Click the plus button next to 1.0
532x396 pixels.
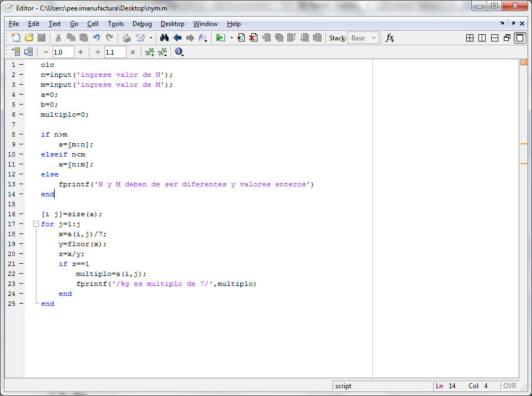click(x=81, y=52)
